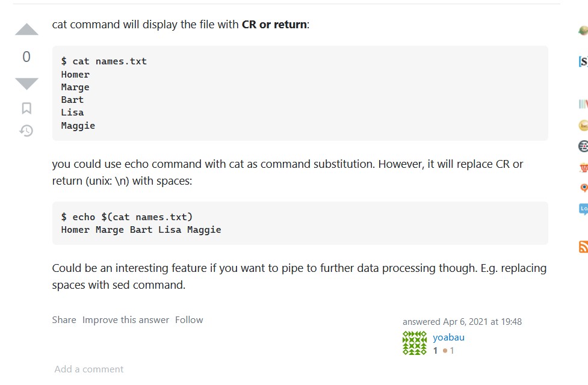This screenshot has width=588, height=385.
Task: Click the orange RSS feed icon
Action: click(x=583, y=247)
